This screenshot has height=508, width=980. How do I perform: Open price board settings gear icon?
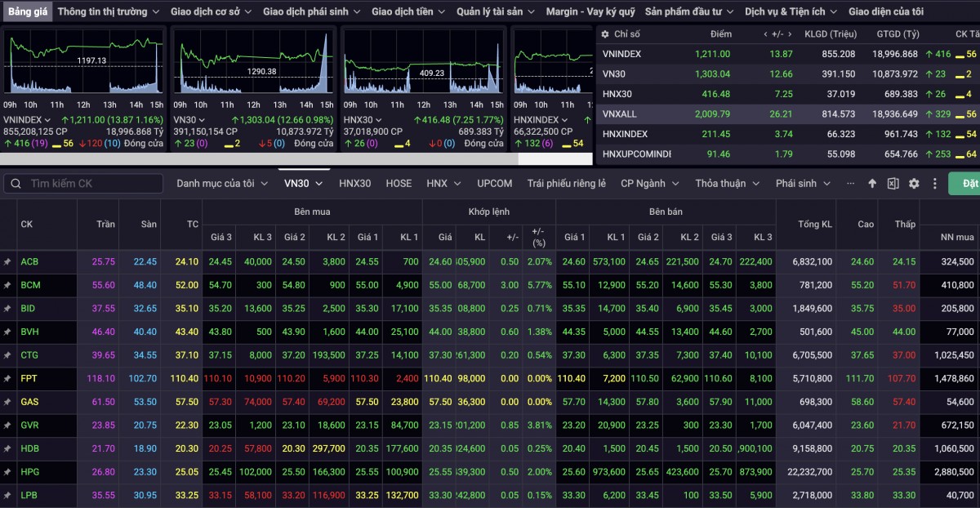(914, 184)
